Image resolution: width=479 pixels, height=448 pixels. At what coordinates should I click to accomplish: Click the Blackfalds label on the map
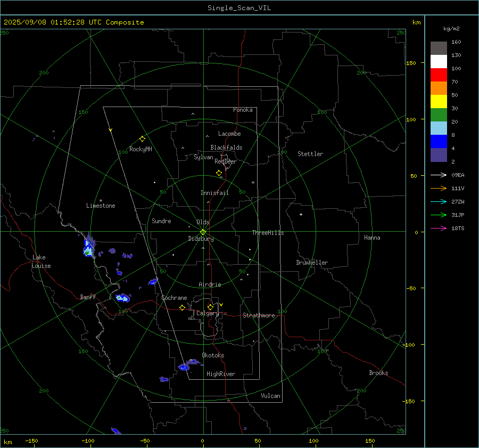click(226, 148)
